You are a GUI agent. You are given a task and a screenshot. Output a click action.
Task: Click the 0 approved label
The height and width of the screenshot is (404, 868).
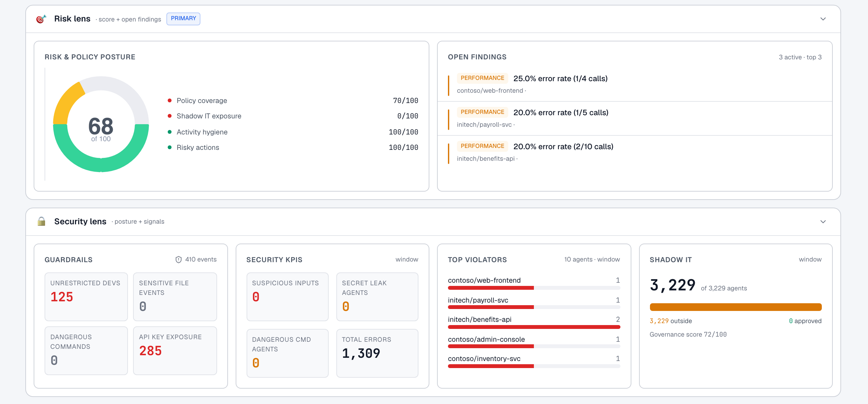[x=805, y=321]
